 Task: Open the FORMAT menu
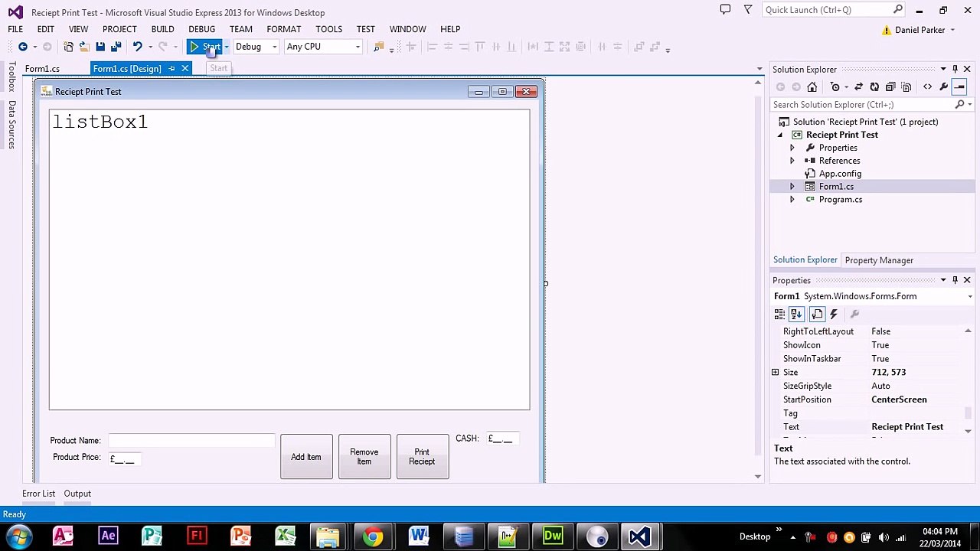[x=283, y=29]
